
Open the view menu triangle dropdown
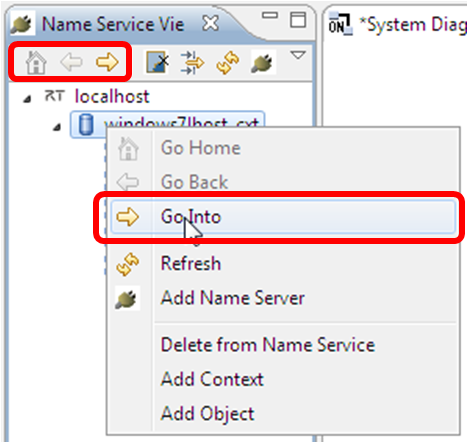pos(298,55)
